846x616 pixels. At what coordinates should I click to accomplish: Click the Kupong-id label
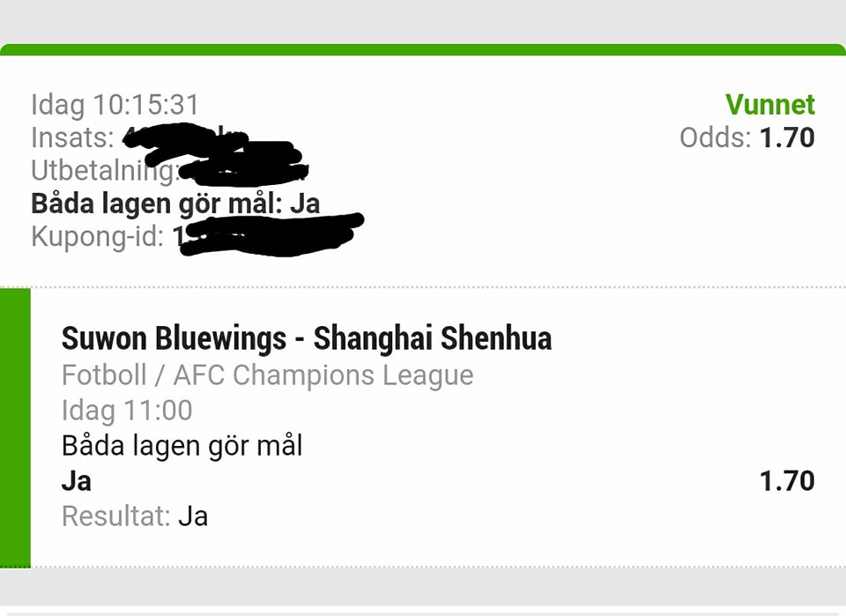pyautogui.click(x=98, y=236)
